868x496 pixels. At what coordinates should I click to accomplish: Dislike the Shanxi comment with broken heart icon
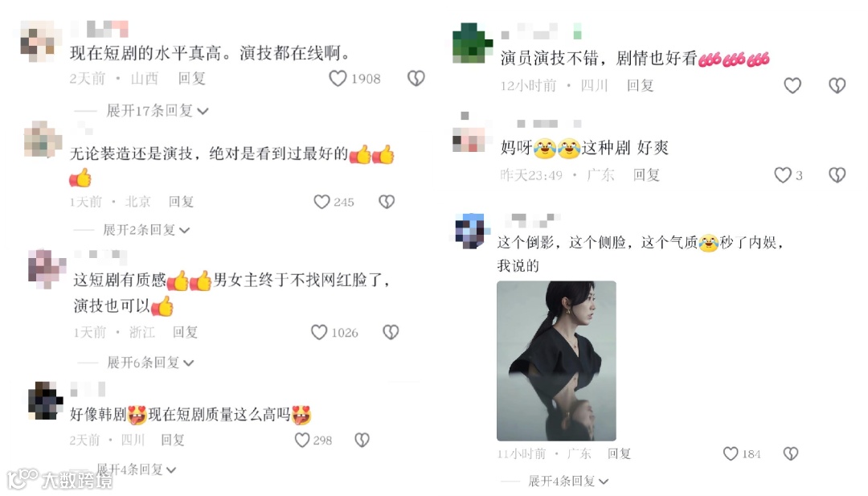416,79
